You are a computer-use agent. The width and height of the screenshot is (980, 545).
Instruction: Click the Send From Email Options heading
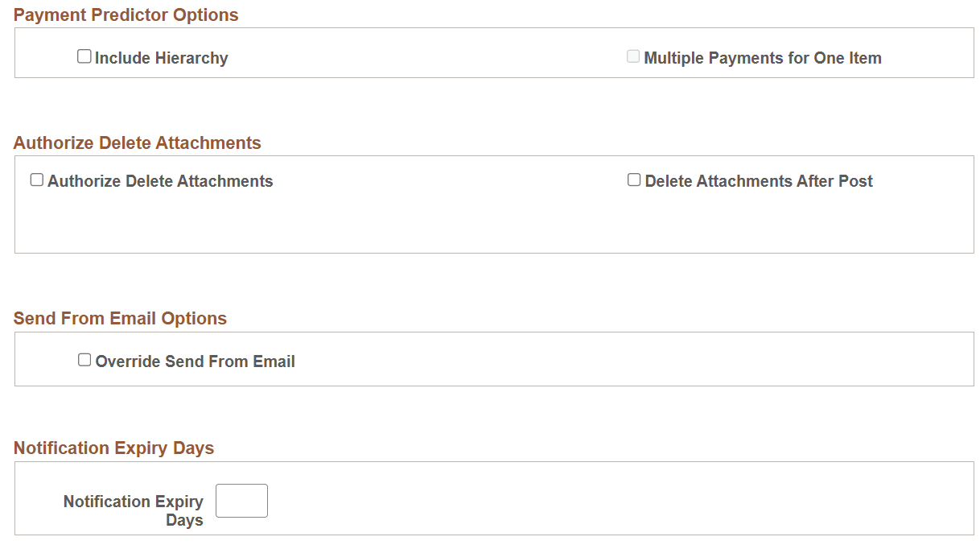(119, 318)
